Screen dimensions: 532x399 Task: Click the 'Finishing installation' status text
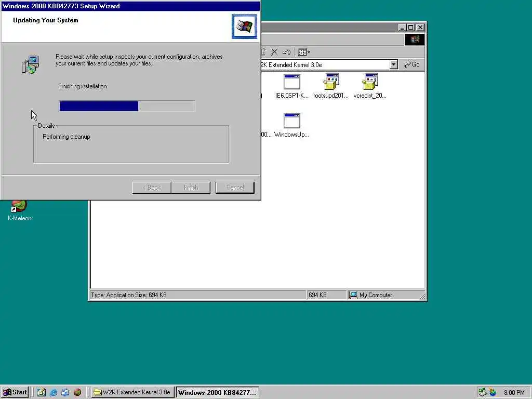pyautogui.click(x=83, y=86)
